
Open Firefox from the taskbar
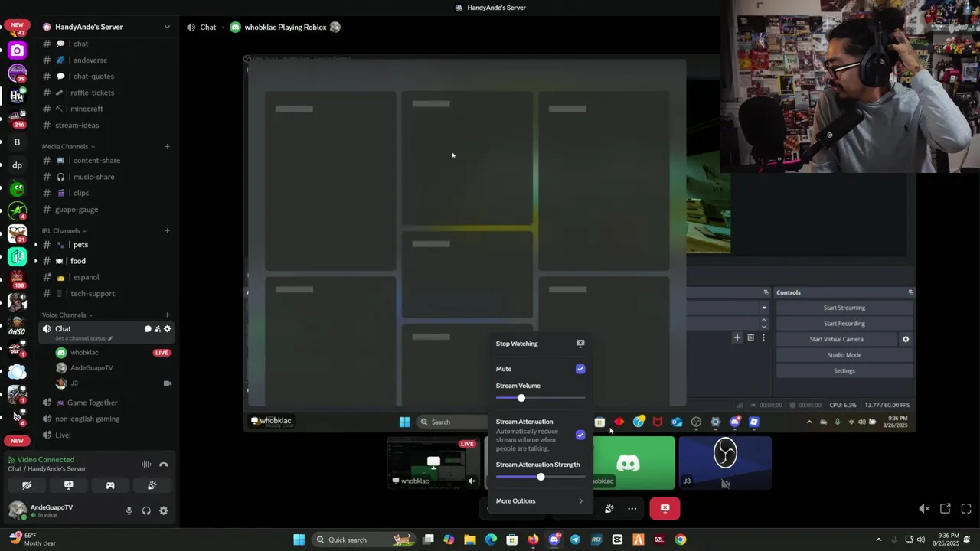pos(533,540)
